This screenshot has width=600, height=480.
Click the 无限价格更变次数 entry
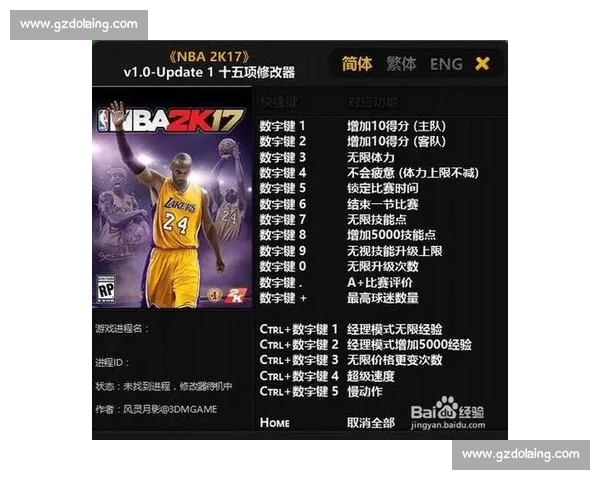(395, 359)
